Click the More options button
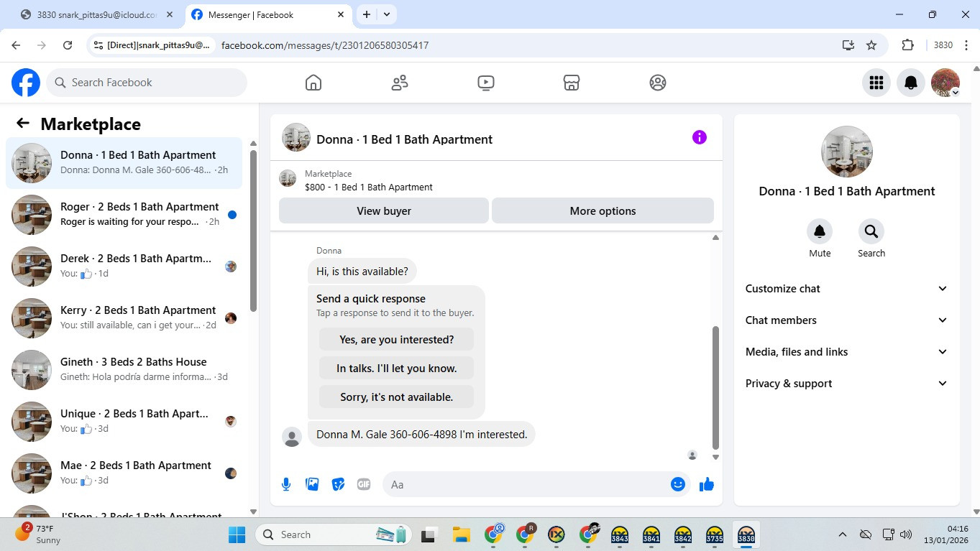 tap(603, 211)
